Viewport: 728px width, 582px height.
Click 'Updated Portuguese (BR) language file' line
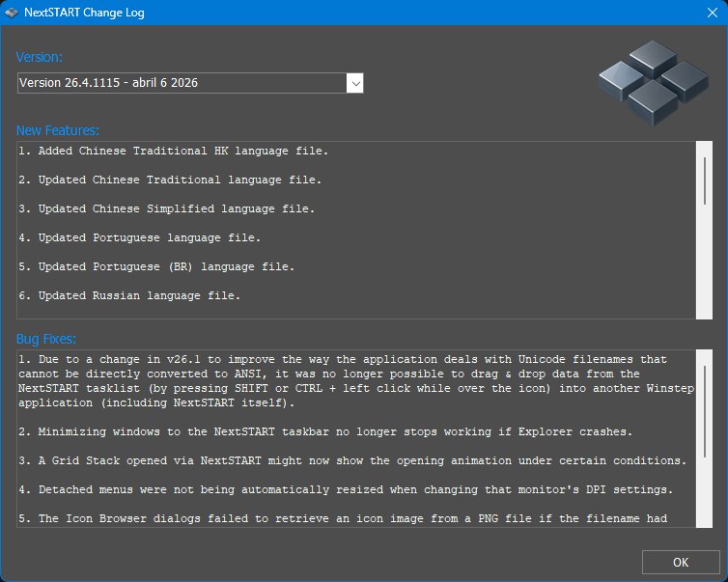(x=156, y=266)
